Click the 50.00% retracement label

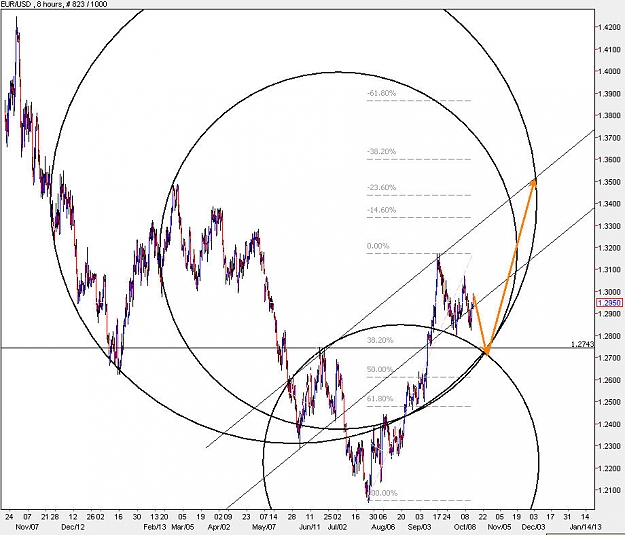[380, 370]
